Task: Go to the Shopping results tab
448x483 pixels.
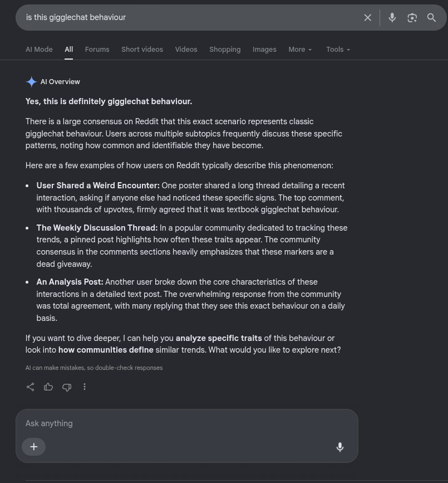Action: [x=225, y=49]
